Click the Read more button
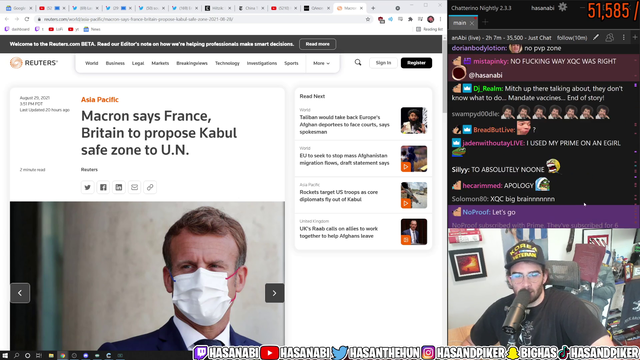 [318, 44]
